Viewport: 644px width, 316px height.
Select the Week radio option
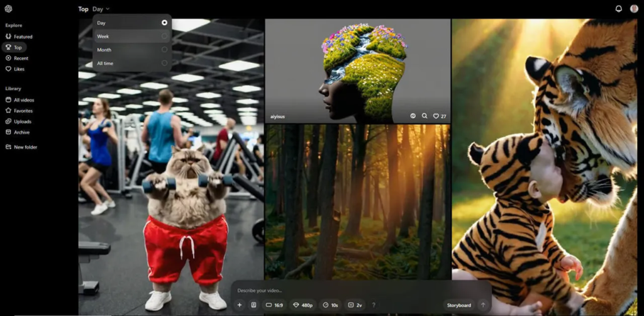click(165, 37)
